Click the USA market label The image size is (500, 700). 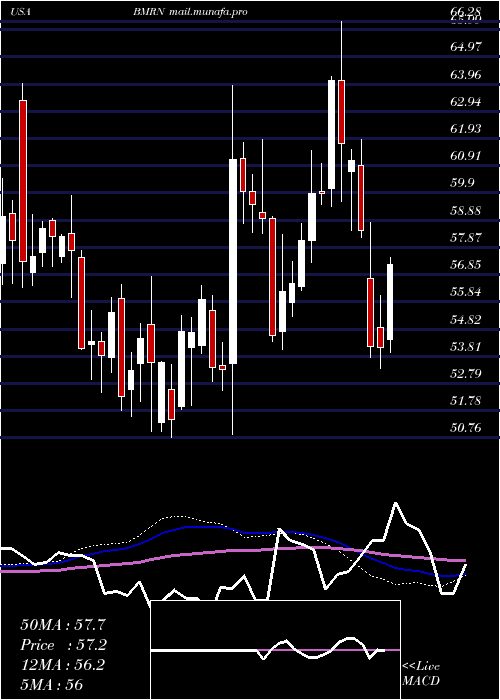pos(21,12)
